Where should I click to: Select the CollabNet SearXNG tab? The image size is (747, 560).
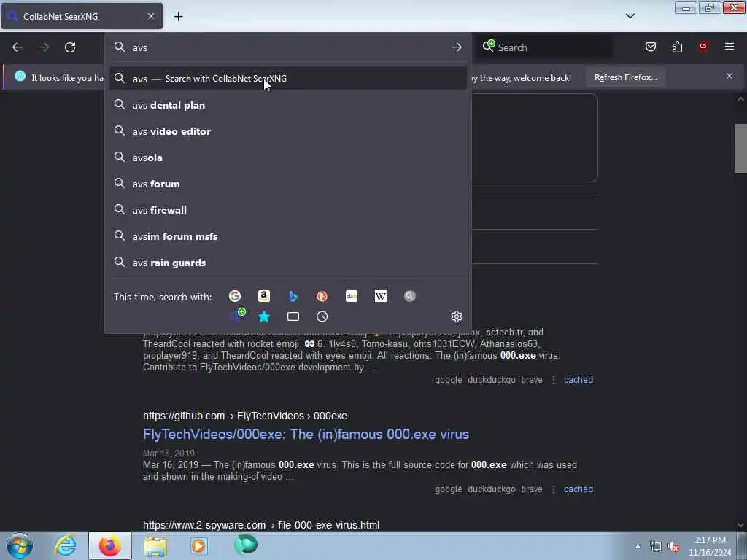coord(82,16)
